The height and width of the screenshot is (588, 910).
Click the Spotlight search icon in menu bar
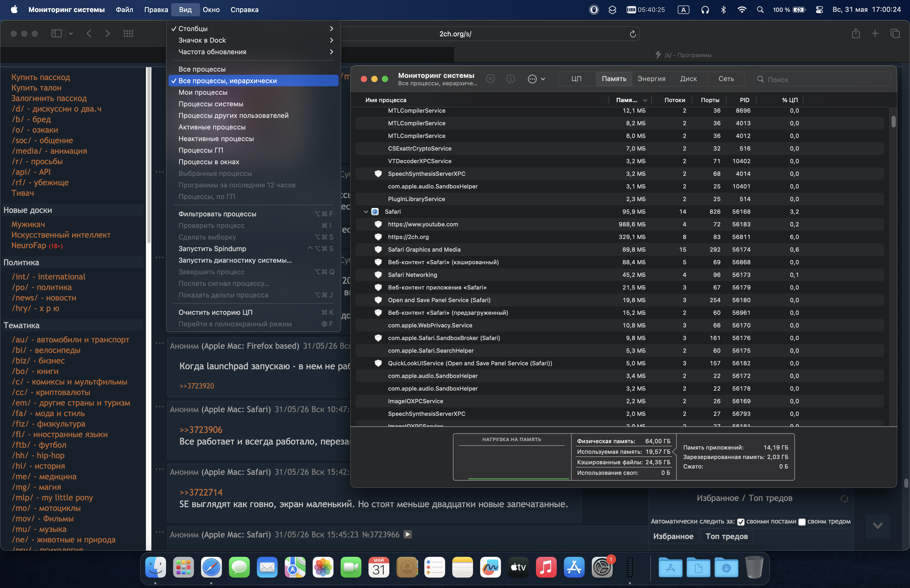coord(760,9)
